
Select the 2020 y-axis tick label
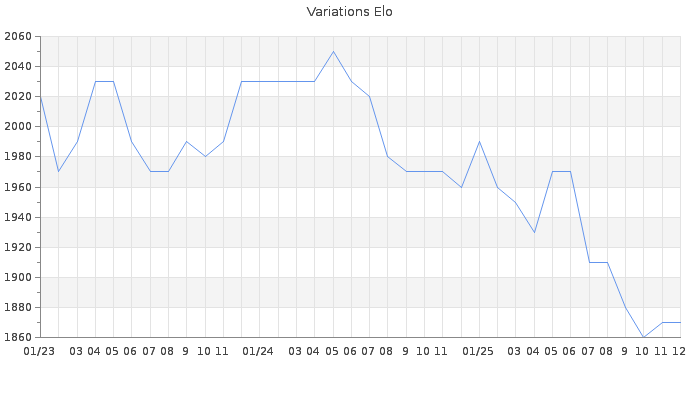click(18, 97)
